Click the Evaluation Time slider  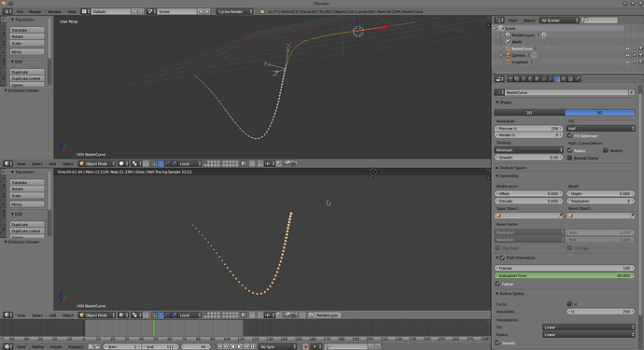(x=565, y=275)
